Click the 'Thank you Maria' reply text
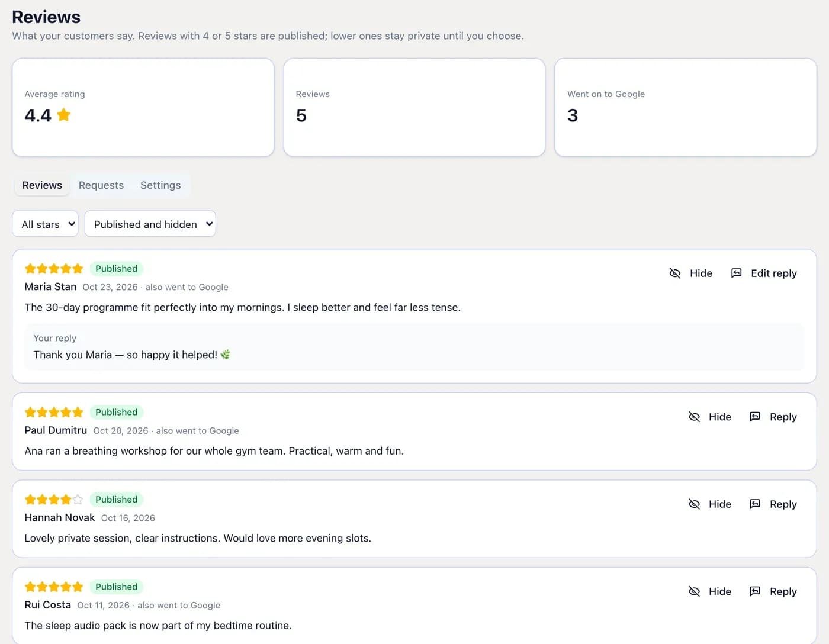The image size is (829, 644). pos(132,355)
